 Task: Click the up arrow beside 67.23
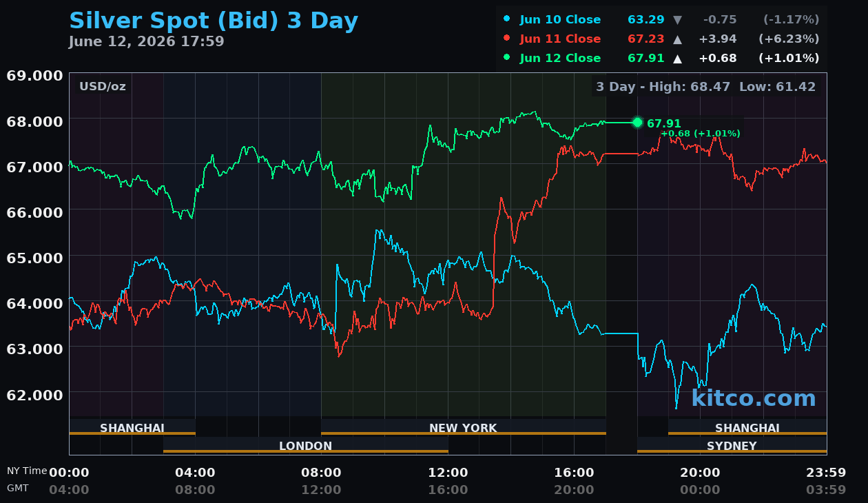coord(678,39)
